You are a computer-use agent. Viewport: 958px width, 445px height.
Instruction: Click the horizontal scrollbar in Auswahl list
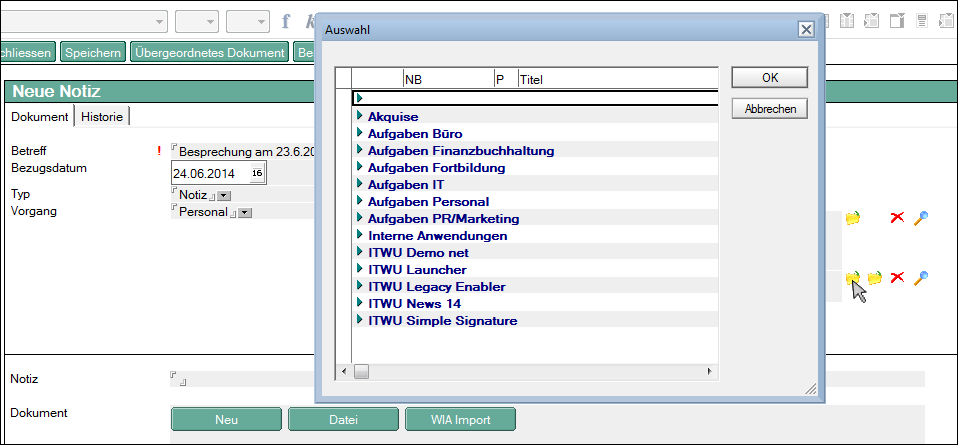pos(530,372)
